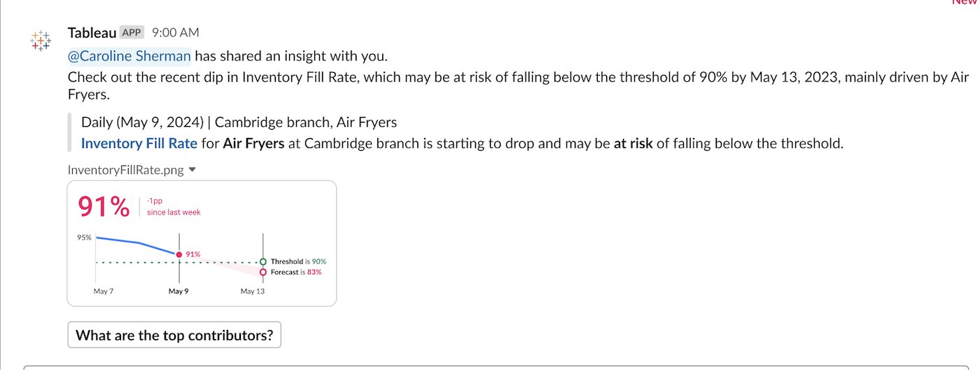This screenshot has width=980, height=370.
Task: Click the @Caroline Sherman mention
Action: 129,56
